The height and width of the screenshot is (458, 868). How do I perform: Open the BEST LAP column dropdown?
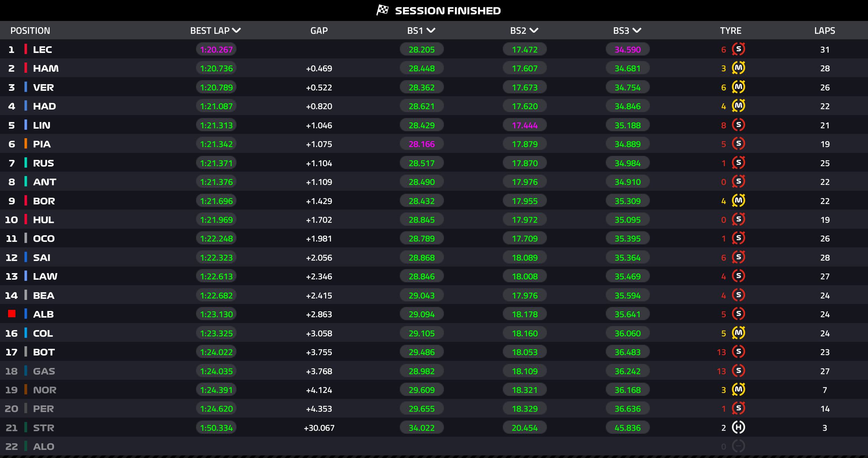[236, 31]
